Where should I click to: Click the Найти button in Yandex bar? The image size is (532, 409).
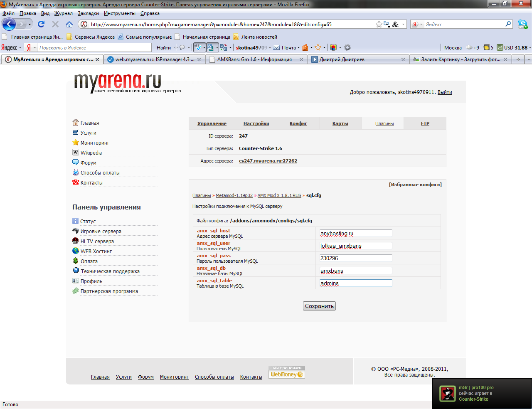164,47
